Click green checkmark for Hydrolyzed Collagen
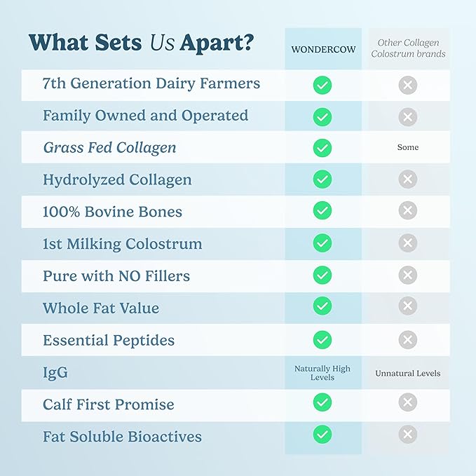Viewport: 476px width, 476px height. (322, 180)
